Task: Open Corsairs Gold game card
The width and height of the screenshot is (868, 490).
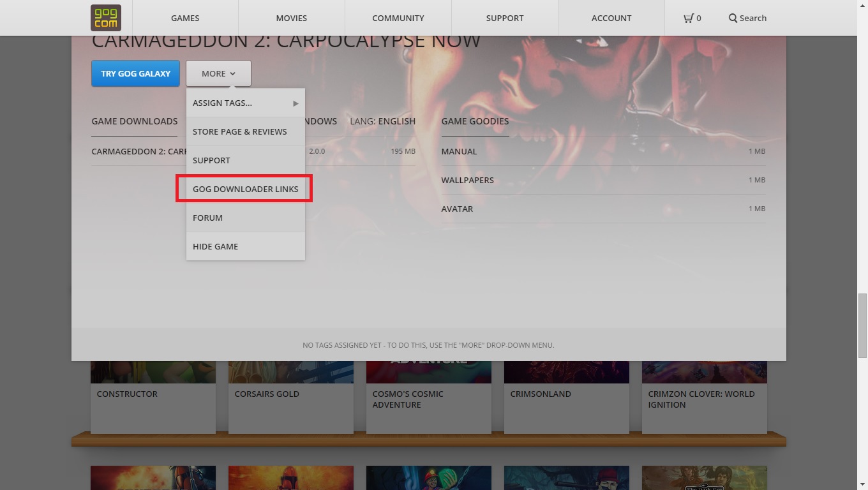Action: point(291,397)
